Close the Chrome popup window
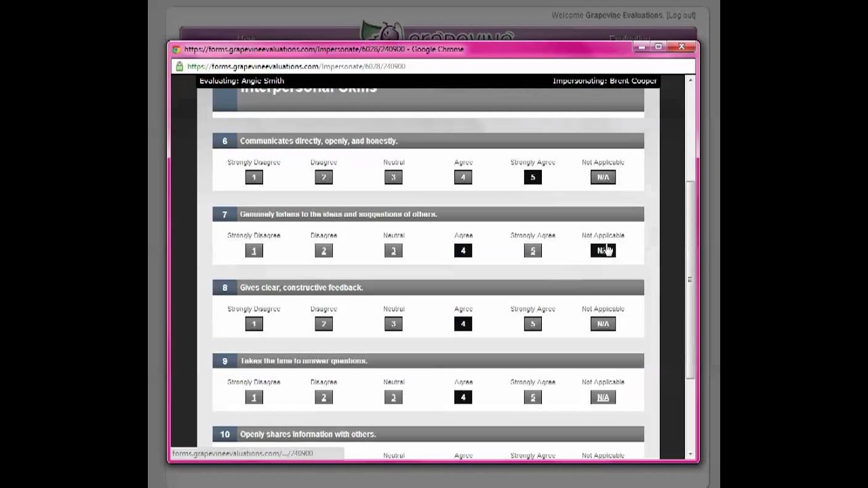The width and height of the screenshot is (868, 488). 681,47
